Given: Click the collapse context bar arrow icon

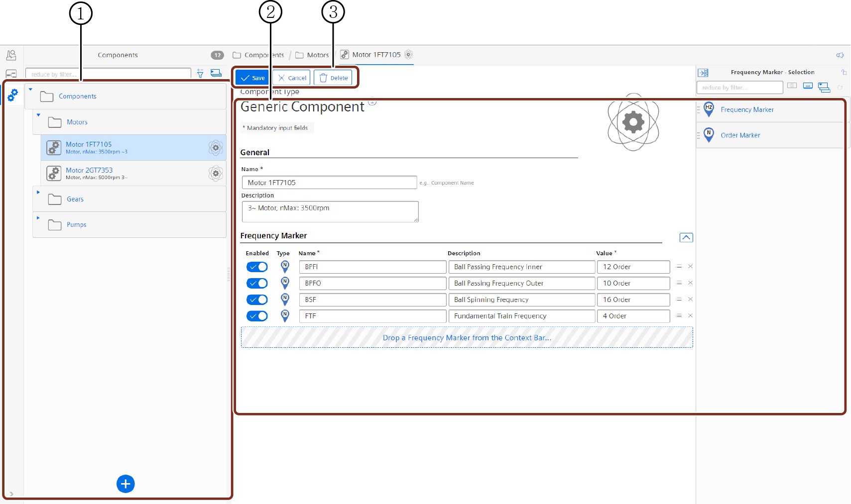Looking at the screenshot, I should [703, 73].
